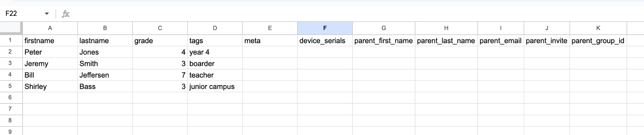This screenshot has height=135, width=644.
Task: Click the select-all corner box
Action: point(11,28)
